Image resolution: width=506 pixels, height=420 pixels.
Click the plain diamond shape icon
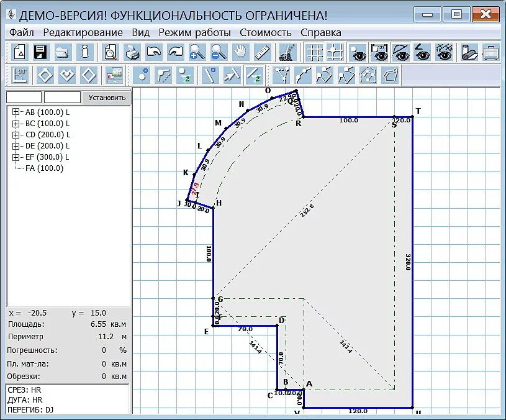click(x=89, y=75)
